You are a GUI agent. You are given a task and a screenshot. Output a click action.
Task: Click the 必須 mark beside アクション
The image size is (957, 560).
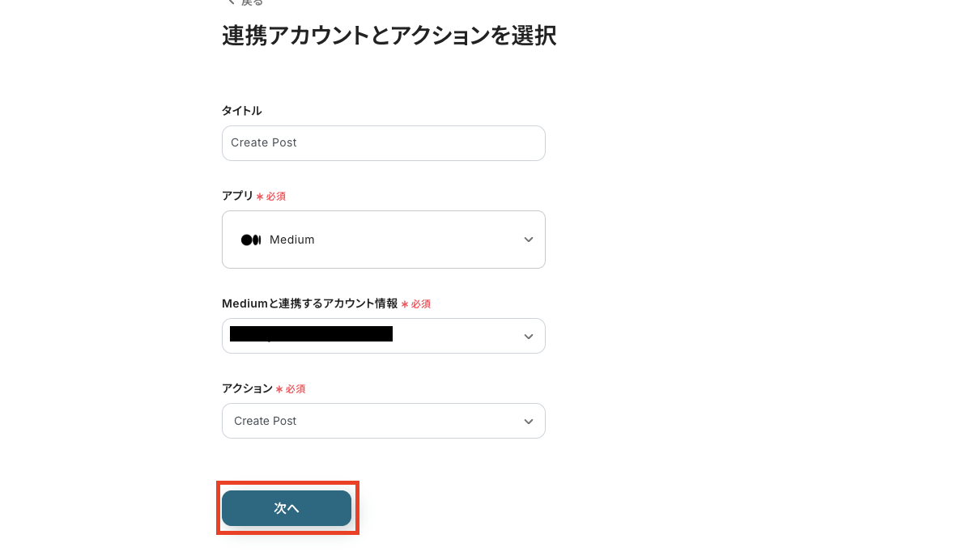pos(291,389)
